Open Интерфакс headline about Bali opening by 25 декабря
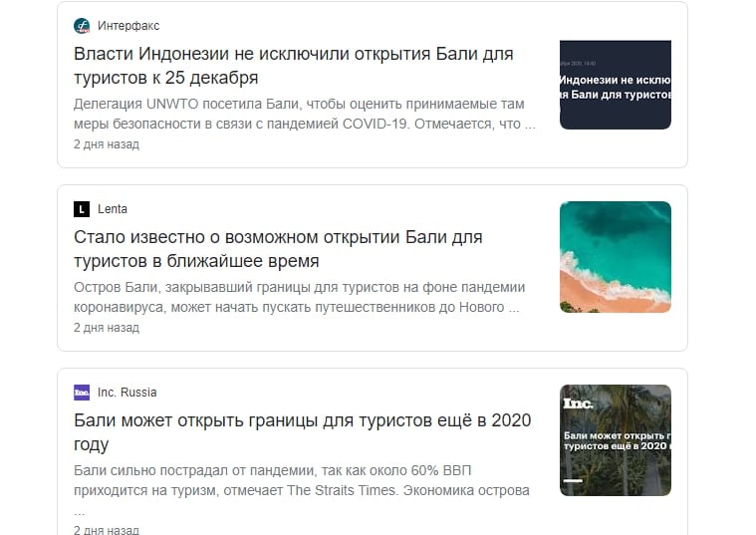Screen dimensions: 756x535 (x=293, y=66)
